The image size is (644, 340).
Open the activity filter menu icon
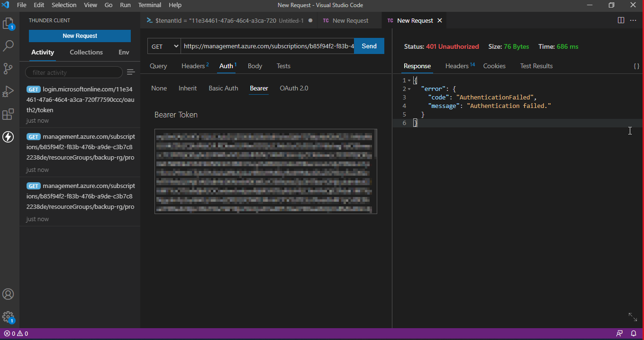click(131, 72)
